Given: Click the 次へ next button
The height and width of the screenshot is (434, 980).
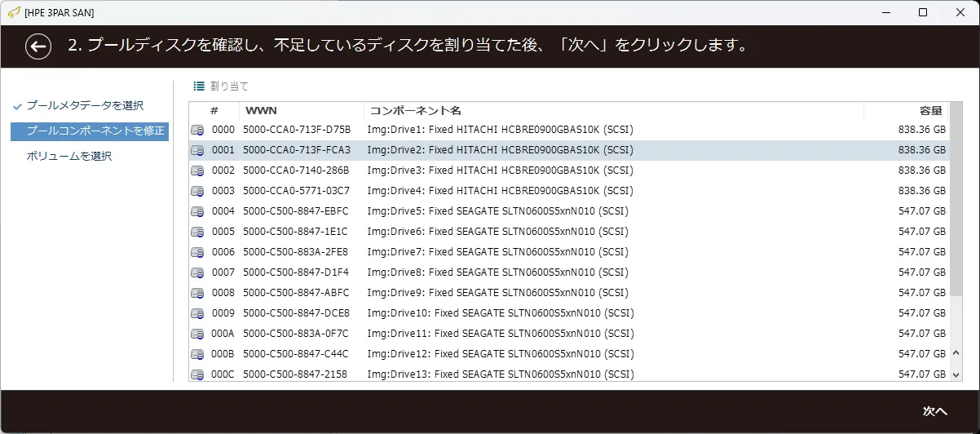Looking at the screenshot, I should pyautogui.click(x=934, y=411).
